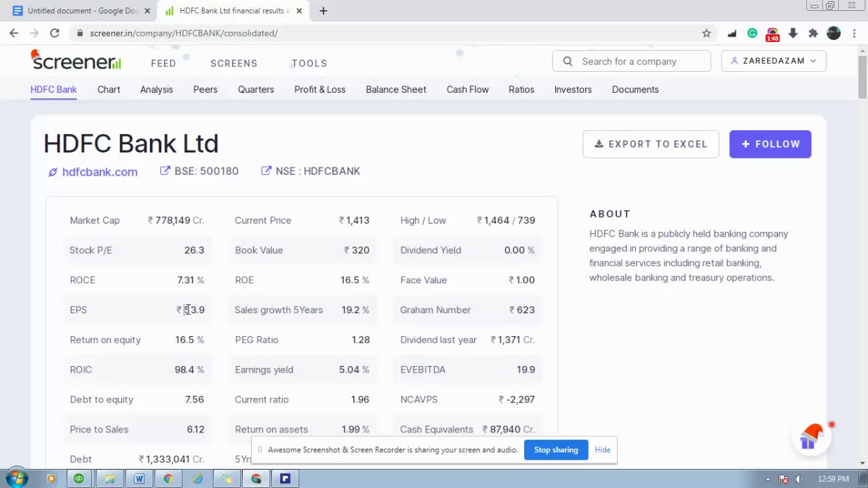Expand the ZAREEDAZAM account dropdown

pos(773,61)
